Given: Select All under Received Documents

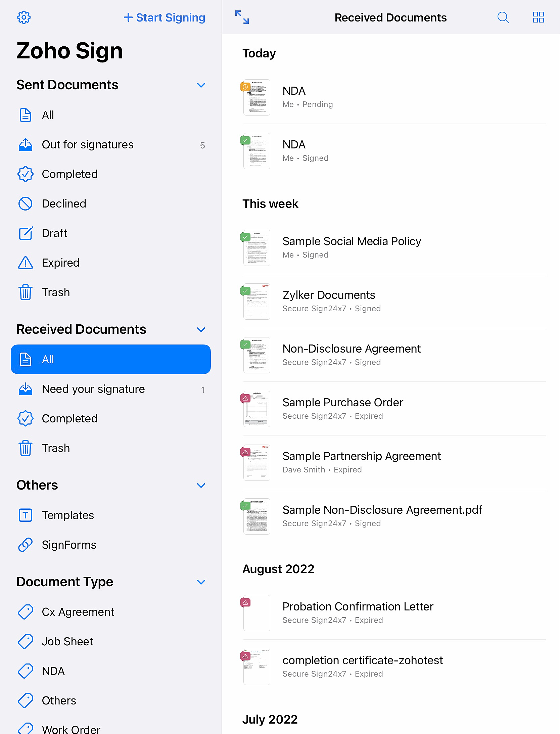Looking at the screenshot, I should 111,359.
